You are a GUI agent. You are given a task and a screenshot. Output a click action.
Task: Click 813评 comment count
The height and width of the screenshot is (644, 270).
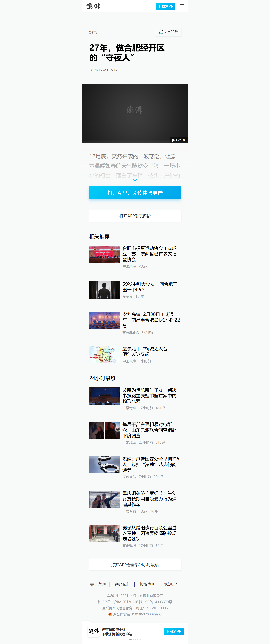click(x=160, y=442)
